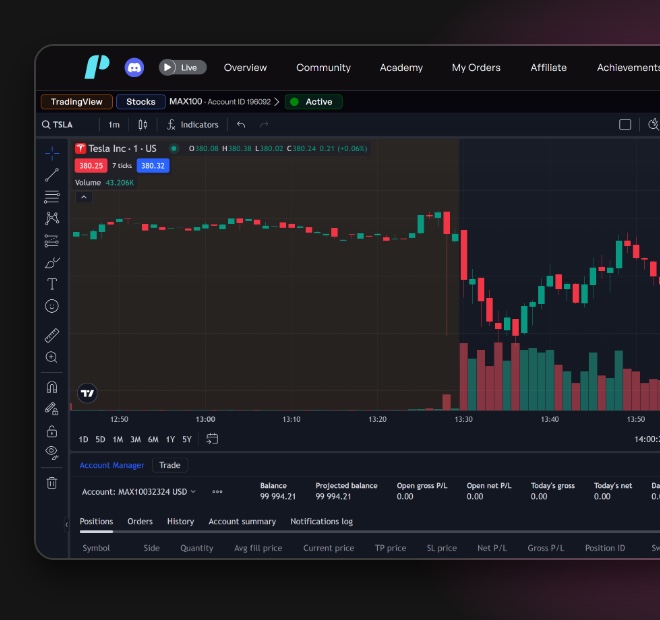
Task: Select the History tab
Action: [181, 522]
